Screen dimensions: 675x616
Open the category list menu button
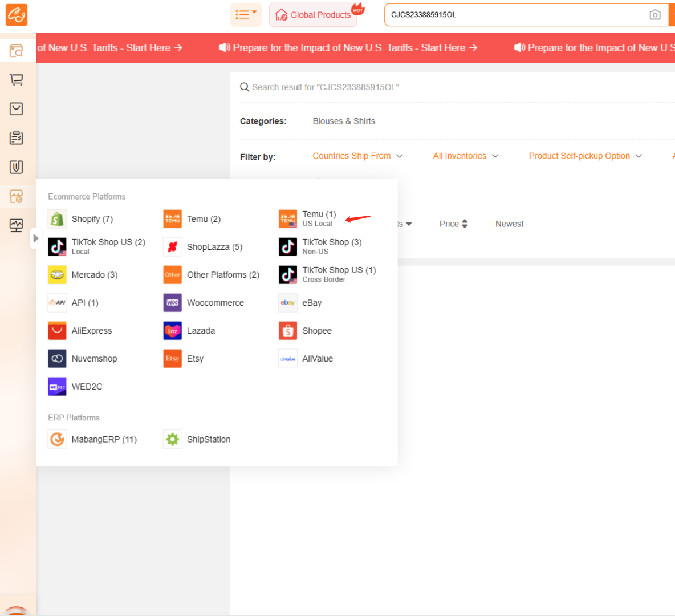pos(246,15)
